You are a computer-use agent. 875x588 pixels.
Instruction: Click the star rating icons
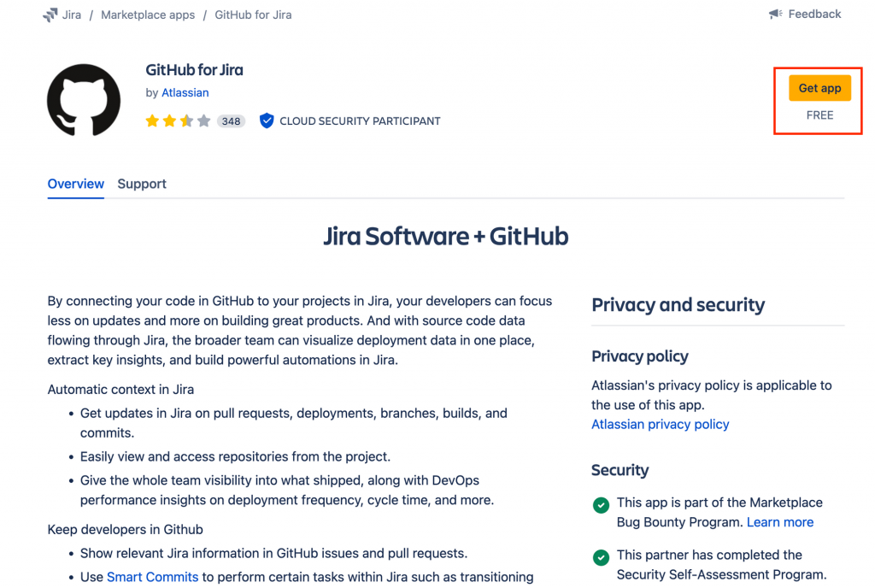click(x=178, y=121)
